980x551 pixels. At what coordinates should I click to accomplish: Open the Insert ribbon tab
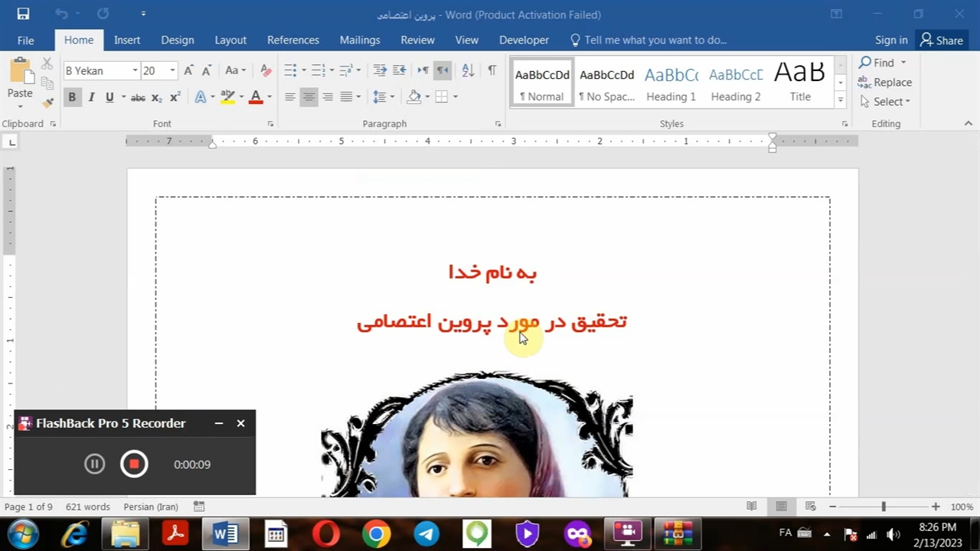127,40
